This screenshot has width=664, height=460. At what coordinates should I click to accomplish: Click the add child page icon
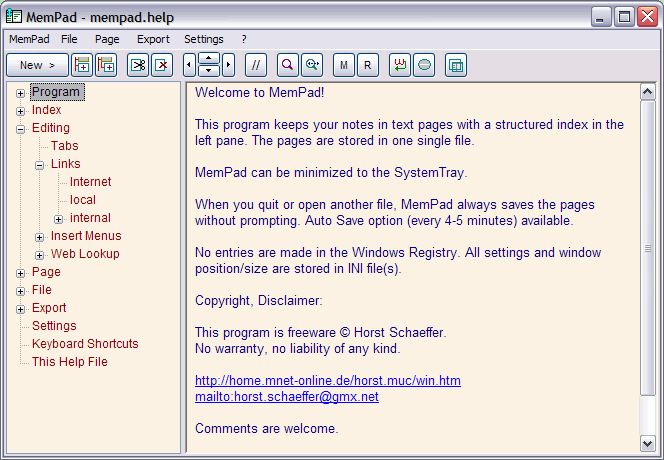[106, 65]
